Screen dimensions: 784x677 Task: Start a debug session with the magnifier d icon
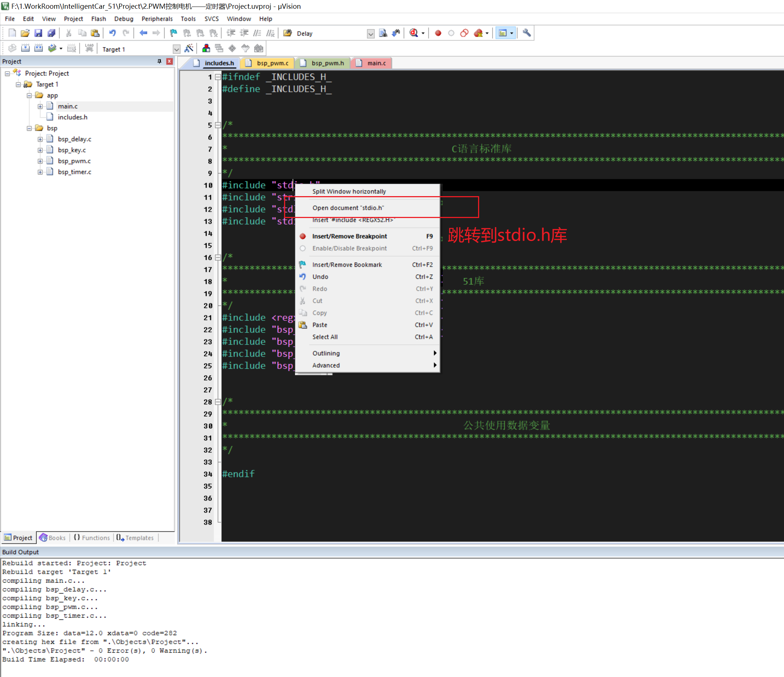coord(414,33)
